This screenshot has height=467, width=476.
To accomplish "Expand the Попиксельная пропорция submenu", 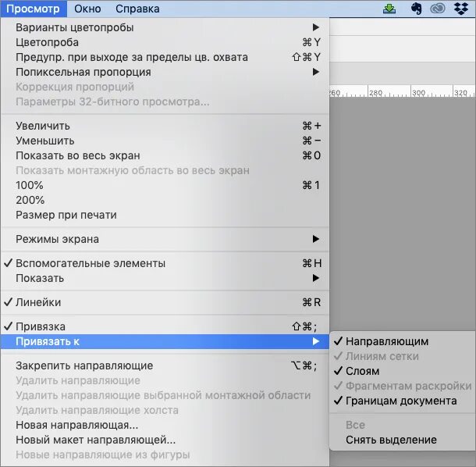I will (165, 72).
